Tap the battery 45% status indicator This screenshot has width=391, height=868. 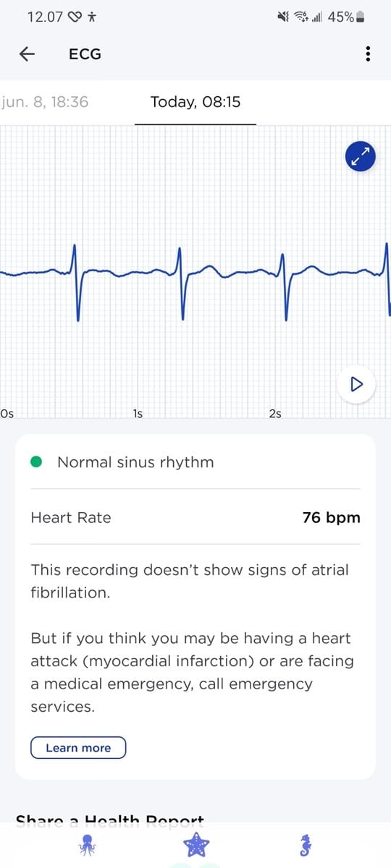(x=345, y=17)
